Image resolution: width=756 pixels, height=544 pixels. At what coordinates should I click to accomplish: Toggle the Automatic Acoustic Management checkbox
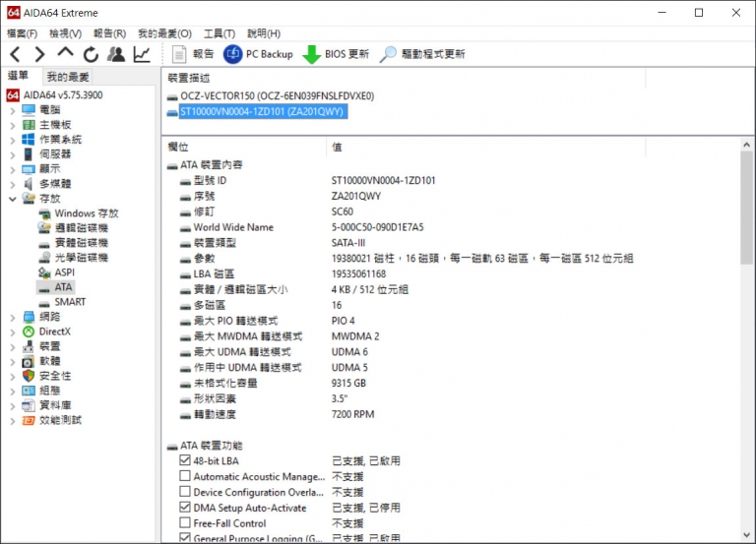click(x=185, y=476)
